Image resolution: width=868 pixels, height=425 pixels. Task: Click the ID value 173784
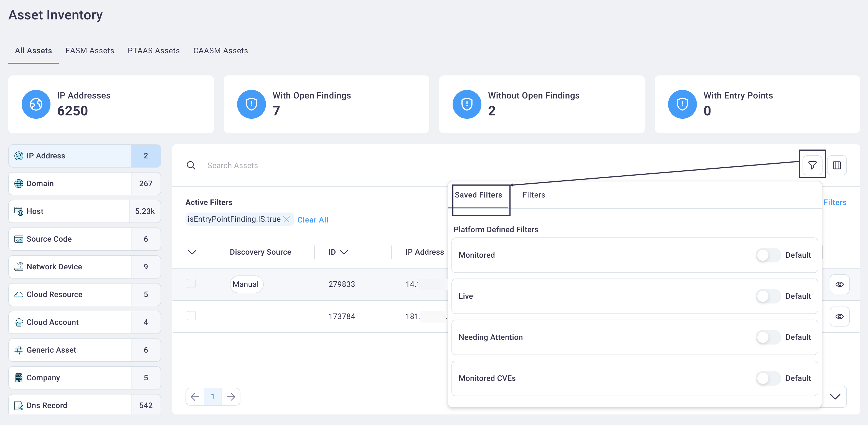342,317
